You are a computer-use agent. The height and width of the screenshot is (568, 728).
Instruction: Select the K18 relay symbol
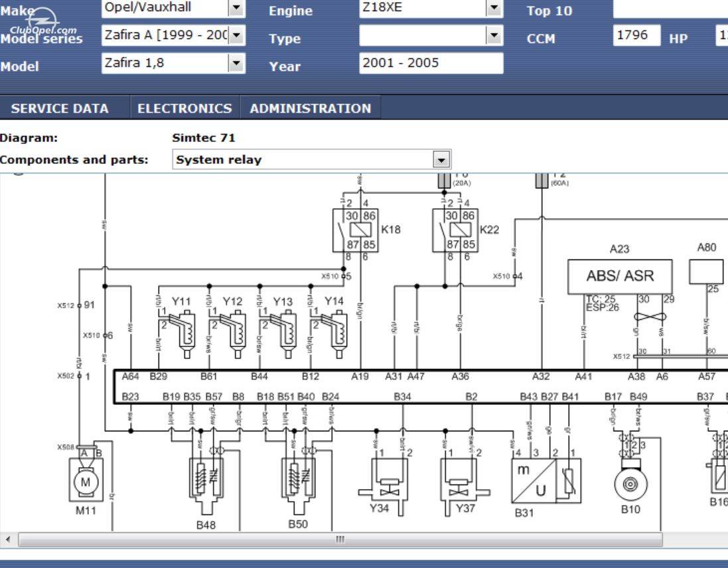click(x=356, y=230)
